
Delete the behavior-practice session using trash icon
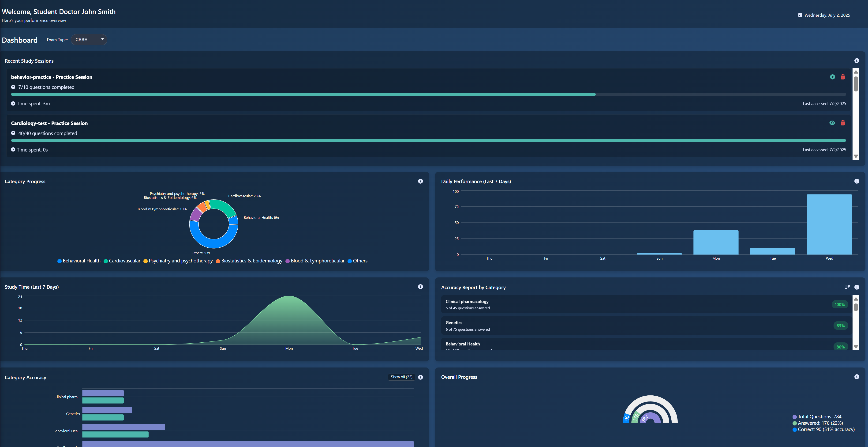[843, 77]
